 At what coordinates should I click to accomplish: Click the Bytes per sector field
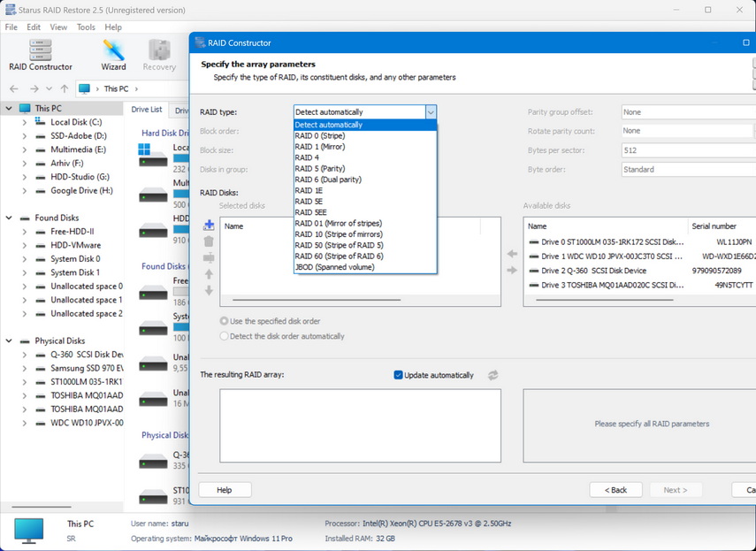tap(689, 150)
